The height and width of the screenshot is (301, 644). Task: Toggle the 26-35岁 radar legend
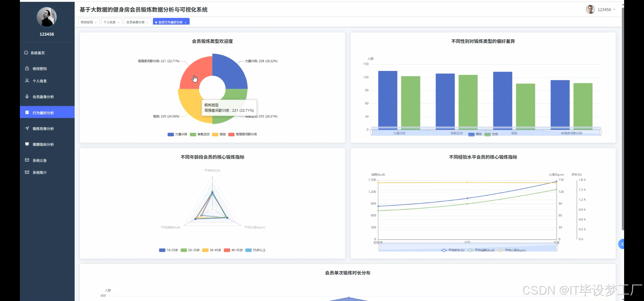point(190,250)
